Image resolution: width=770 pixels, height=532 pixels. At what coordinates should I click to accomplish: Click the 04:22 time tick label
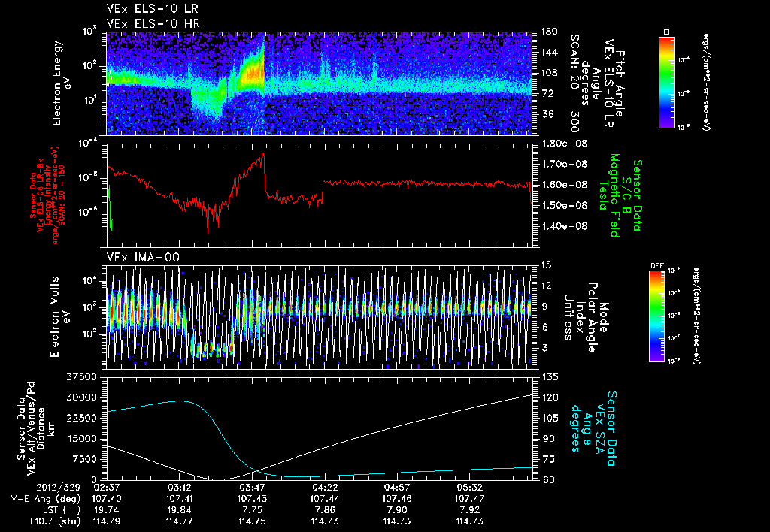[325, 488]
